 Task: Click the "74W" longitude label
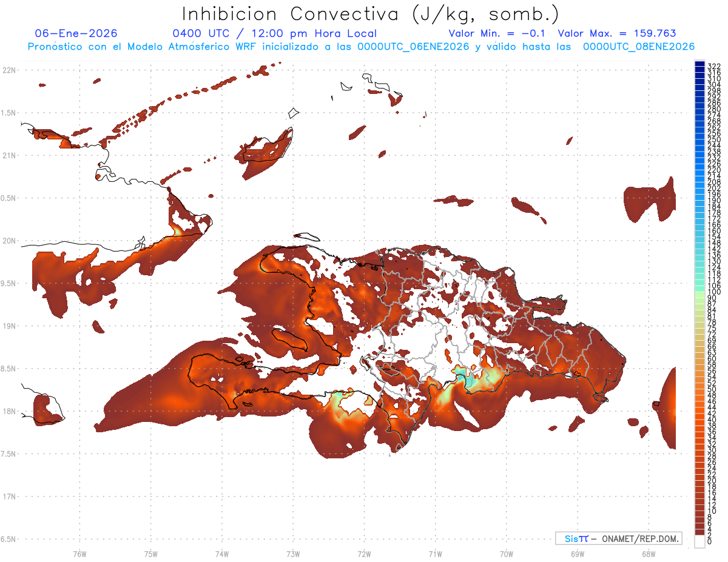point(221,554)
